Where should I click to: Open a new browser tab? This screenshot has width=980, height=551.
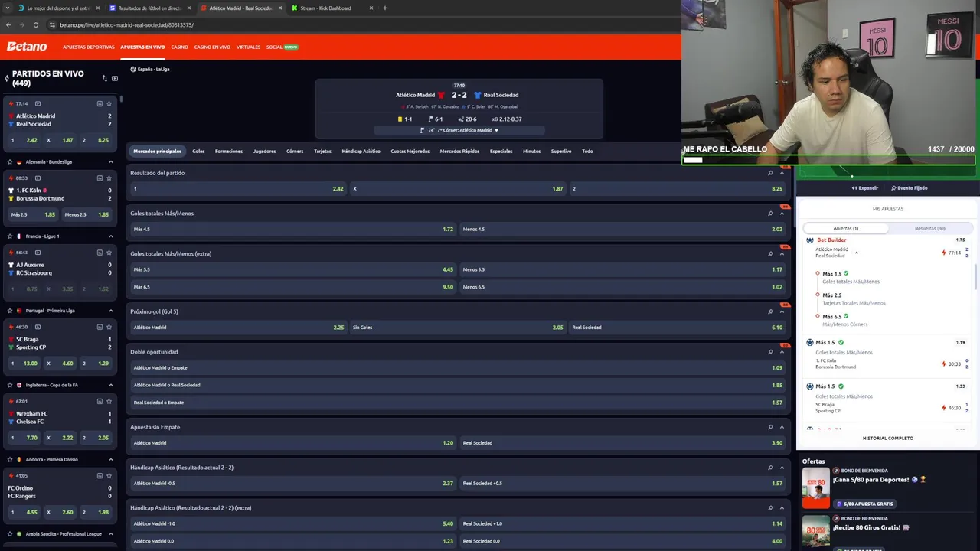pos(384,8)
